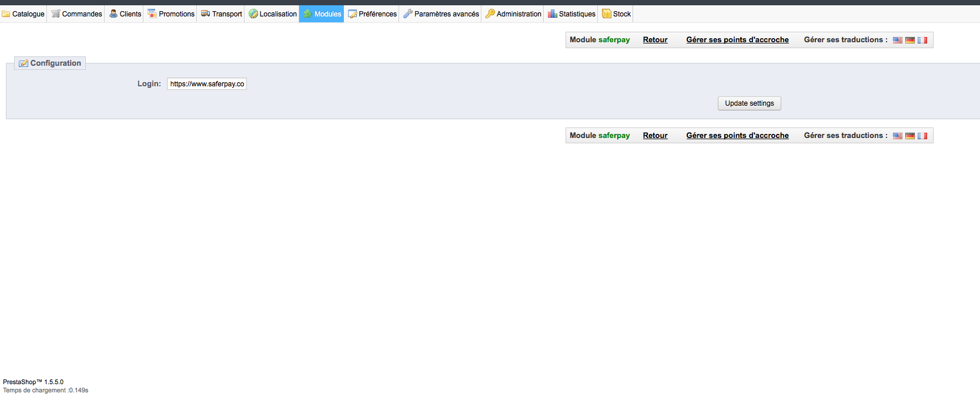Click the Localisation globe icon
Viewport: 980px width, 420px height.
pyautogui.click(x=253, y=14)
